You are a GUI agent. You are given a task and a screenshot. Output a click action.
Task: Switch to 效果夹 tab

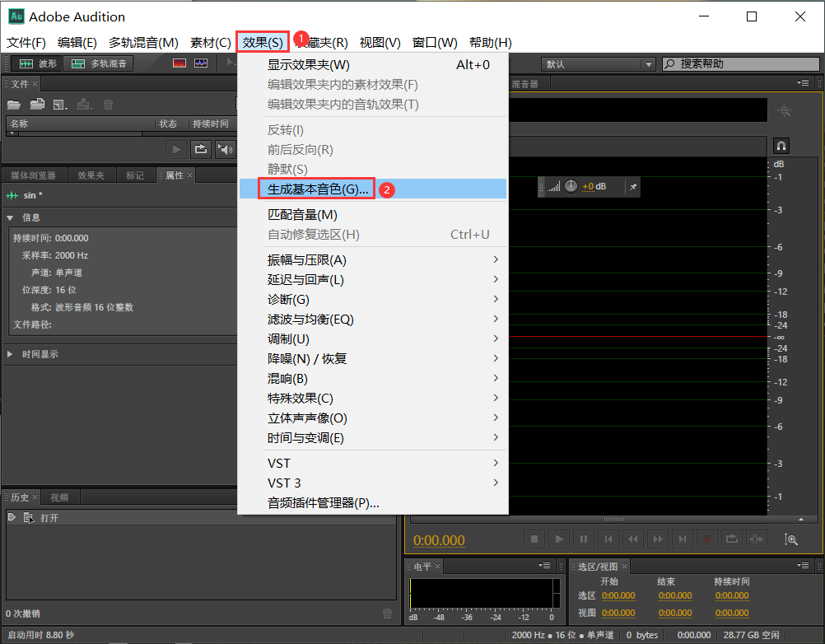(91, 175)
